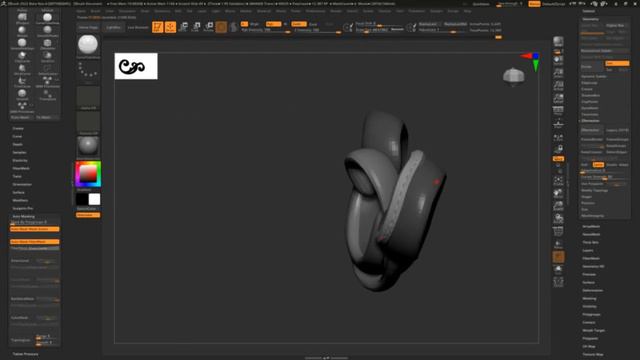Viewport: 640px width, 360px height.
Task: Select the Same polycount option
Action: (x=598, y=164)
